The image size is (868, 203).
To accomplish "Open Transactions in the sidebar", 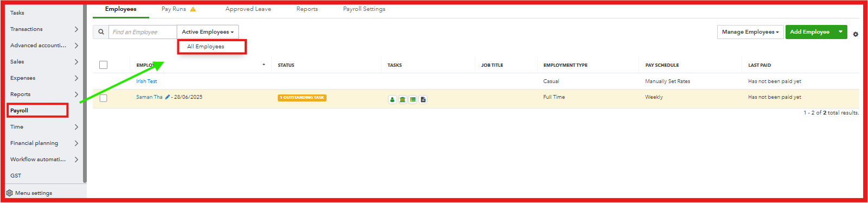I will pyautogui.click(x=27, y=29).
